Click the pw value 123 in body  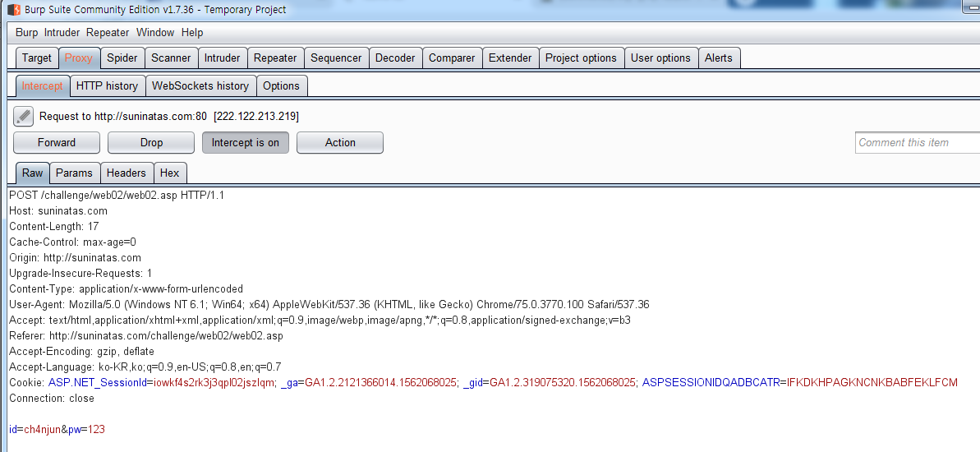coord(96,430)
